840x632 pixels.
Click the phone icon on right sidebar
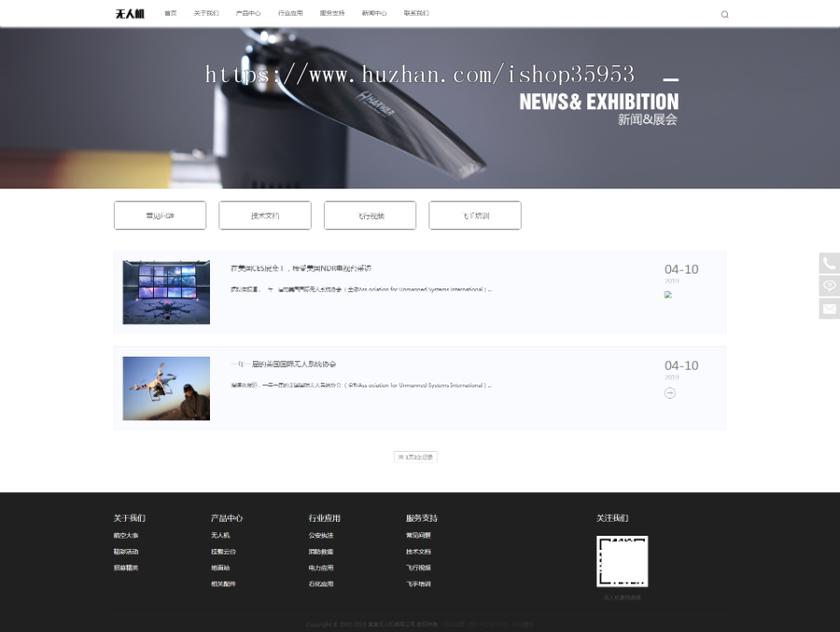pos(830,263)
